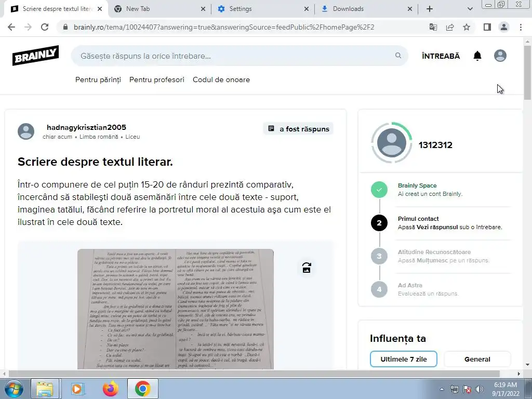Click hadnagykrisztian2005's avatar
Screen dimensions: 532x399
[26, 131]
